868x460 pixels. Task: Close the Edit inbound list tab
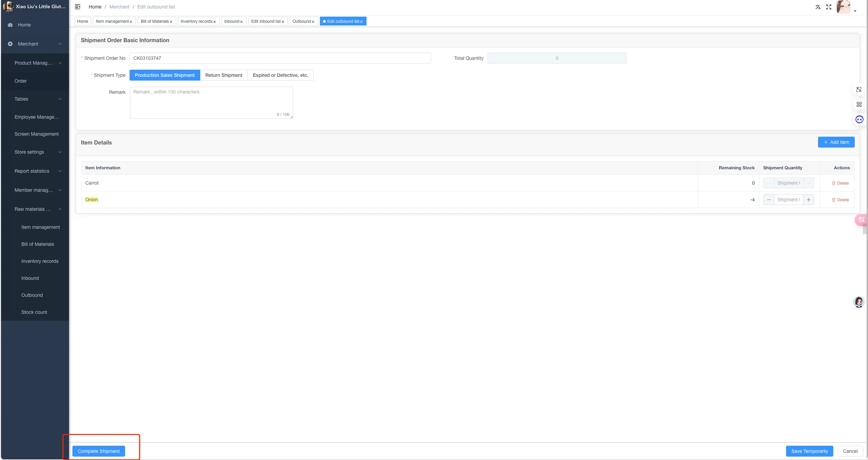click(x=283, y=22)
